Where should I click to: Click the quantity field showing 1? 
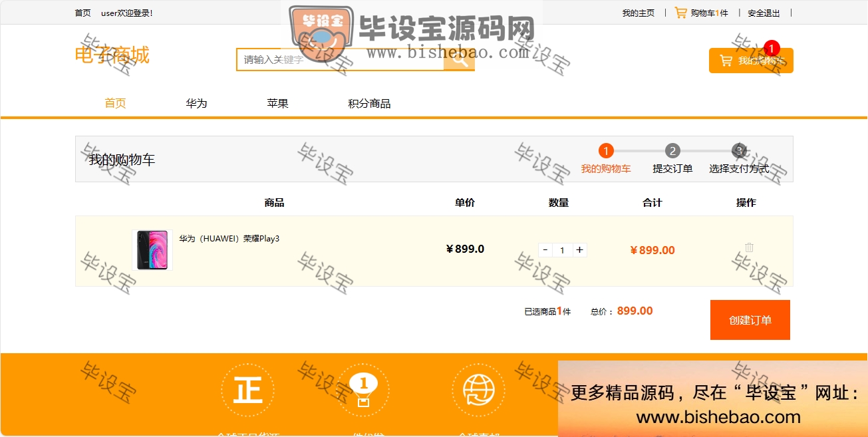click(563, 250)
